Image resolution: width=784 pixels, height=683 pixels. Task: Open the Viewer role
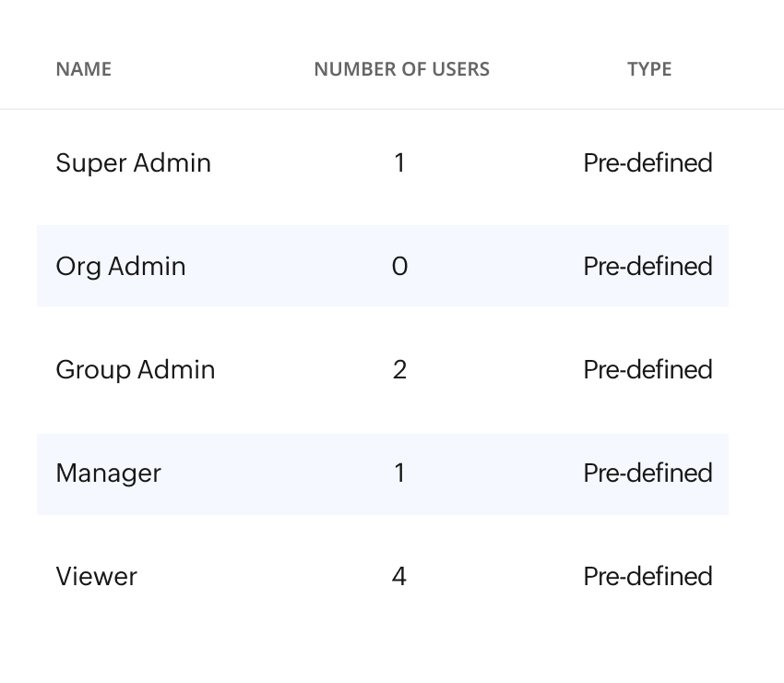96,577
